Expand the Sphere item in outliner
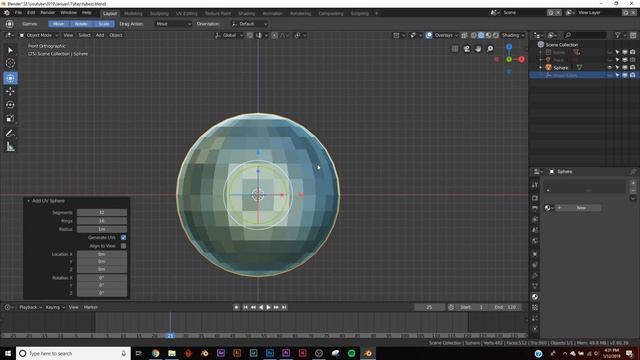 click(540, 68)
